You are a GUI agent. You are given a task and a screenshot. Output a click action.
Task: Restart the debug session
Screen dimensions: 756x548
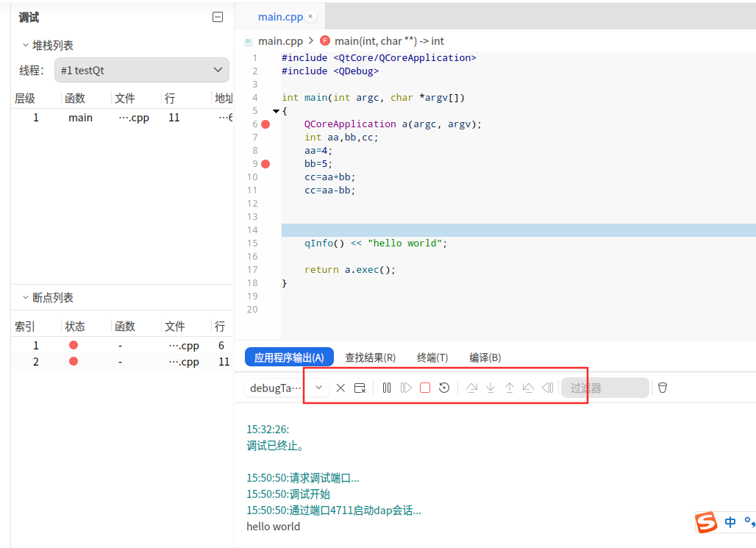click(x=444, y=388)
